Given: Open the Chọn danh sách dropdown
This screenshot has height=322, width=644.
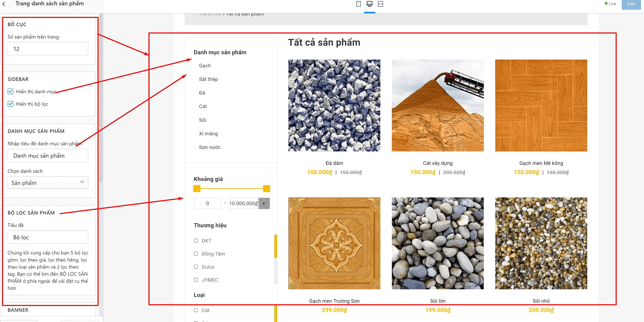Looking at the screenshot, I should click(48, 183).
